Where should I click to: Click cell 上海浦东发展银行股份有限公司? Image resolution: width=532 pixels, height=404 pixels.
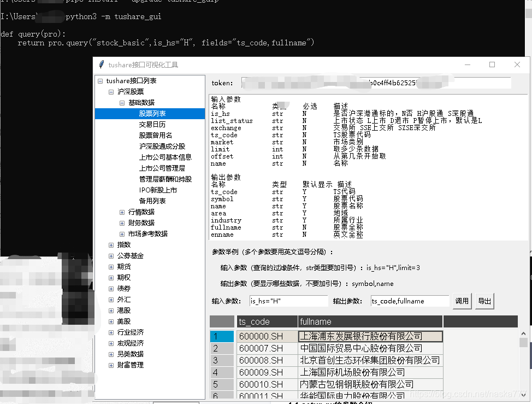click(x=370, y=336)
